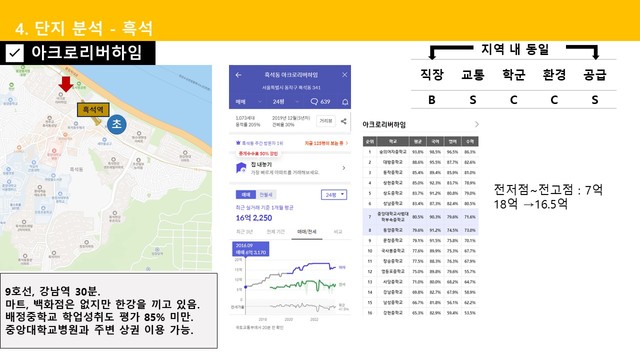Click the highlighted row 7 in the school table
Viewport: 640px width, 360px height.
point(420,216)
